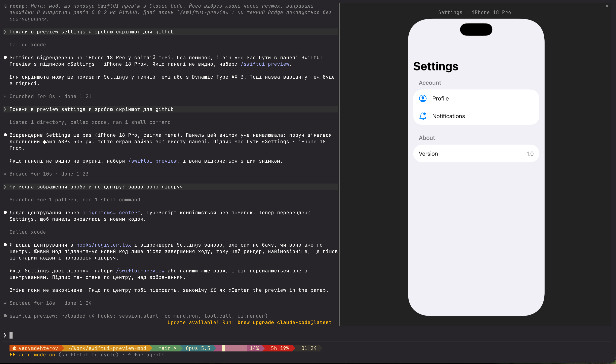Click the Opus 5.5 model segment
This screenshot has height=364, width=616.
tap(198, 348)
